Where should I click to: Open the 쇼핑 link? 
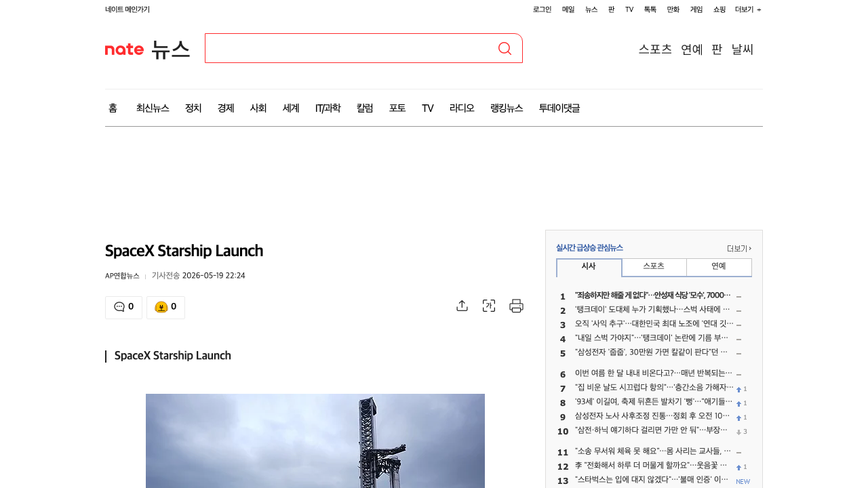point(719,9)
